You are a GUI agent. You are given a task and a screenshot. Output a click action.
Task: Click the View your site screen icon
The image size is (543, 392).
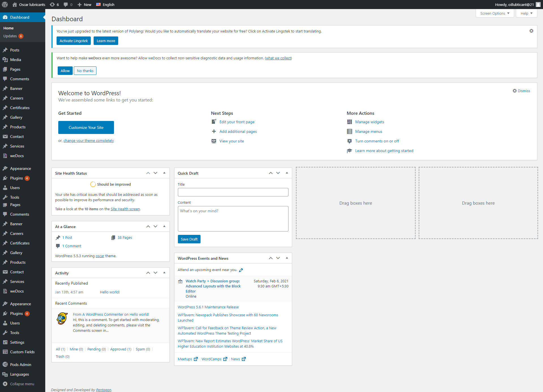[x=214, y=141]
